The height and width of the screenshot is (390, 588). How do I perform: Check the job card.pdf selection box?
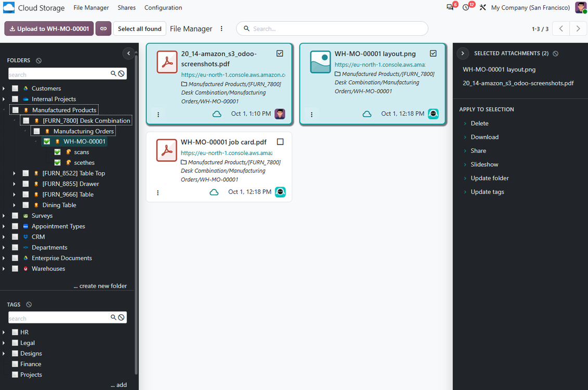pyautogui.click(x=280, y=142)
